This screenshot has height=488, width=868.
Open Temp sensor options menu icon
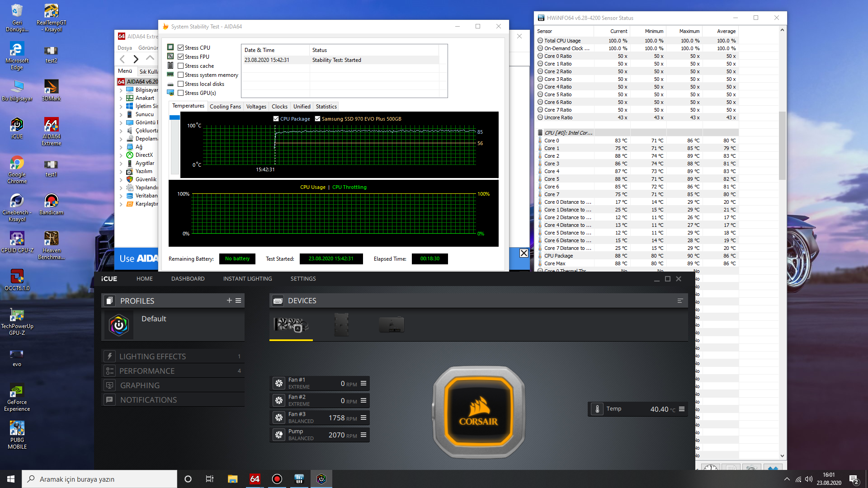click(682, 409)
